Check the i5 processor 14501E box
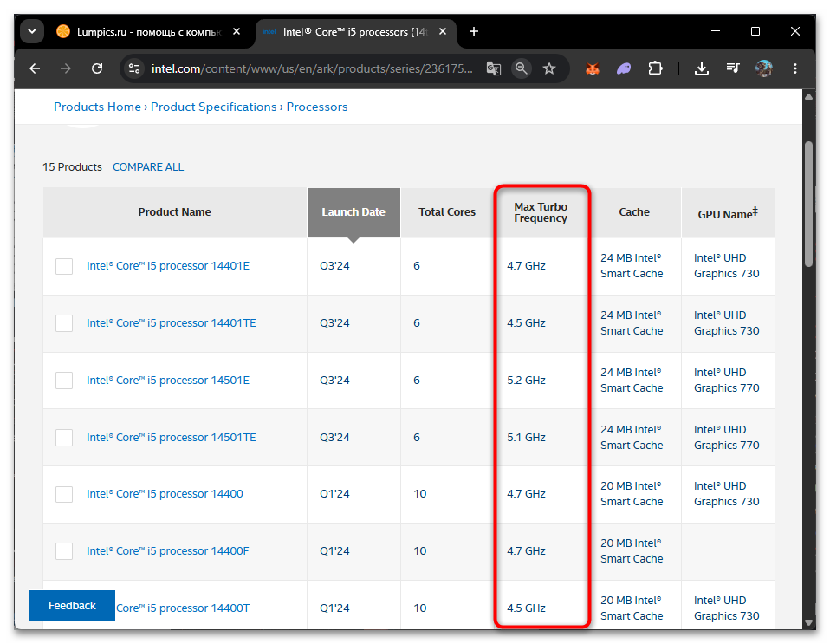This screenshot has height=644, width=830. (x=64, y=381)
